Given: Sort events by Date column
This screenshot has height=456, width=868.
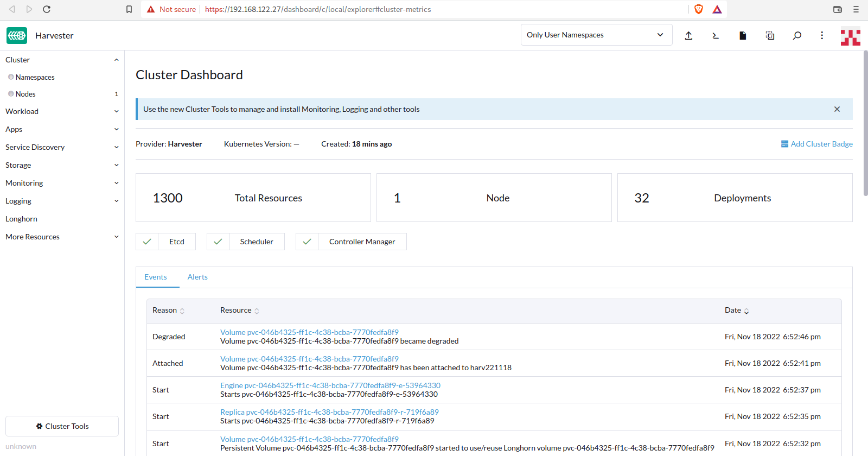Looking at the screenshot, I should (737, 311).
